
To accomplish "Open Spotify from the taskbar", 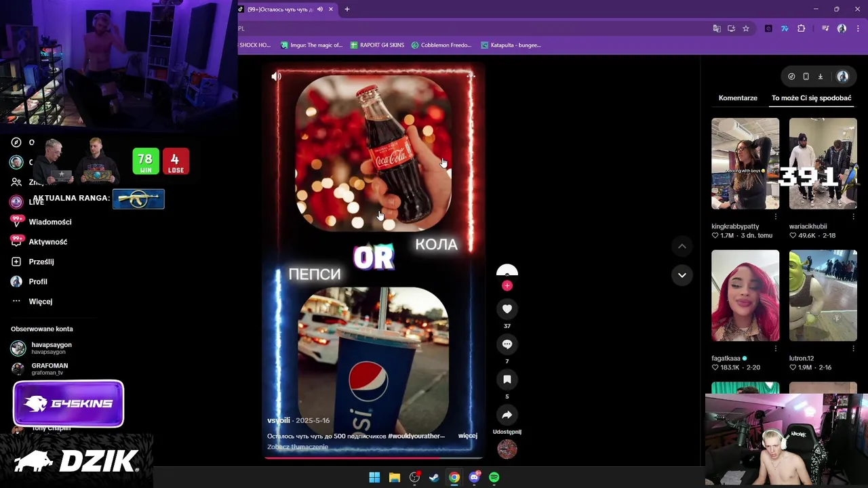I will tap(494, 478).
